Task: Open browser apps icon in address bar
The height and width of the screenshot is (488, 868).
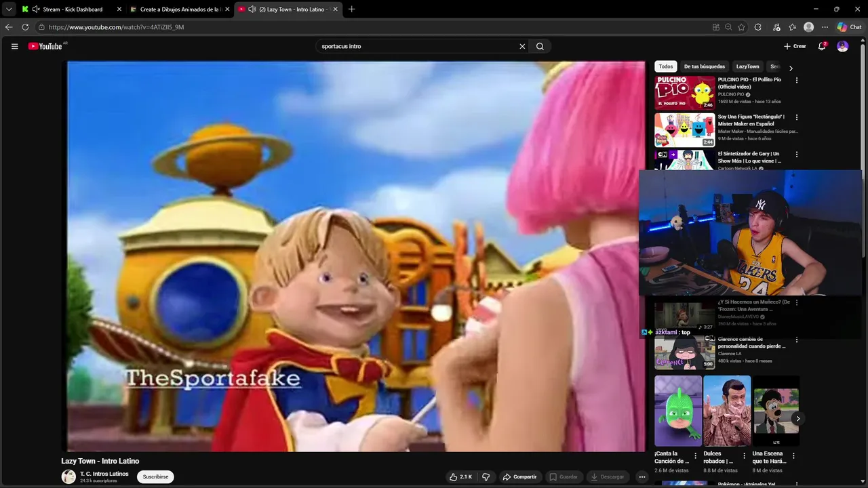Action: click(x=715, y=27)
